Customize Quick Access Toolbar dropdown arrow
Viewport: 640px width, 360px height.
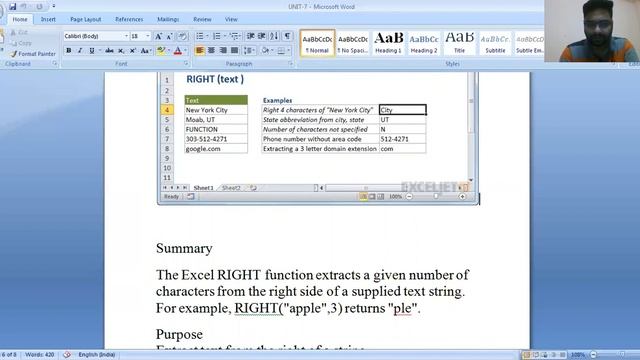pos(53,7)
